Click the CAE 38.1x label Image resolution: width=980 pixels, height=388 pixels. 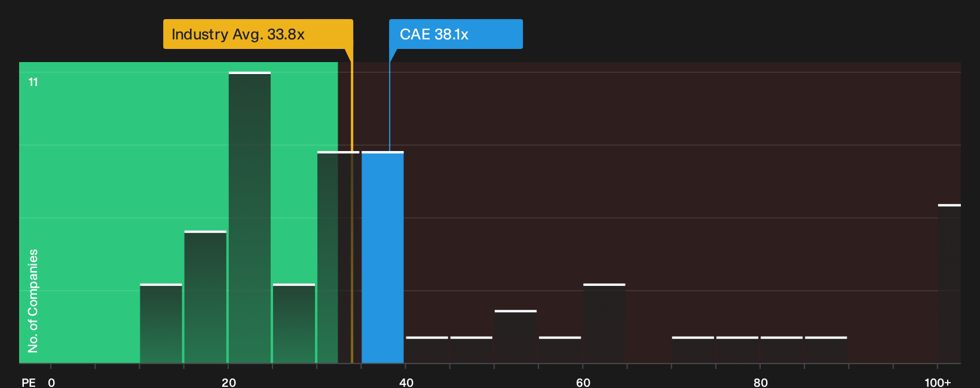click(456, 34)
